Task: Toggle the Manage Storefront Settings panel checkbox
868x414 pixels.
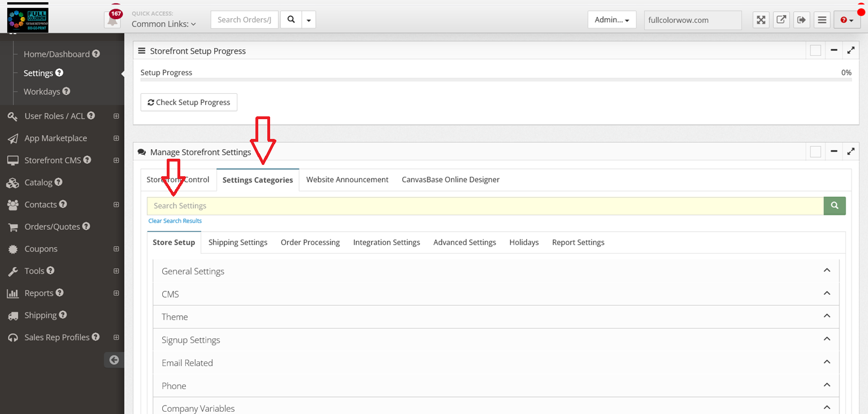Action: [815, 152]
